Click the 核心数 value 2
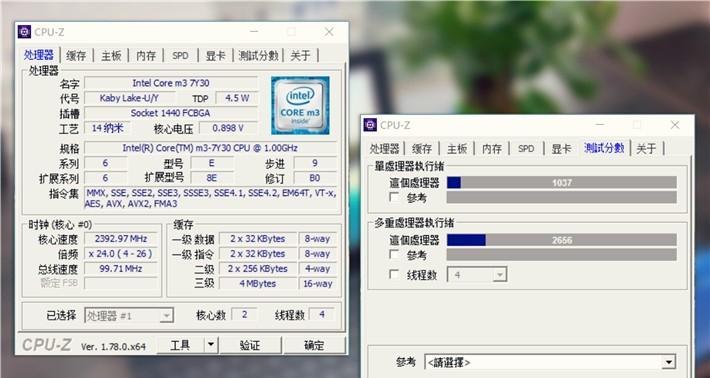This screenshot has height=378, width=710. 245,314
